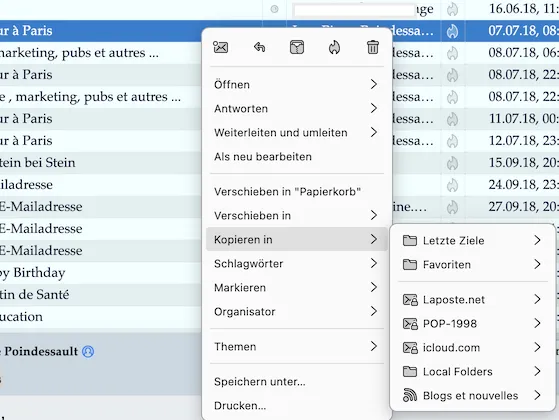Open Local Folders destination
559x420 pixels.
click(x=472, y=372)
